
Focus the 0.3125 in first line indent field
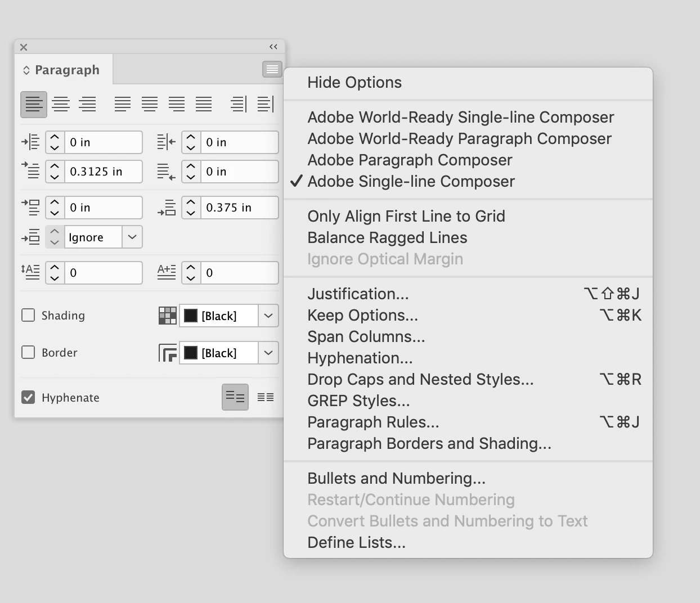[103, 172]
